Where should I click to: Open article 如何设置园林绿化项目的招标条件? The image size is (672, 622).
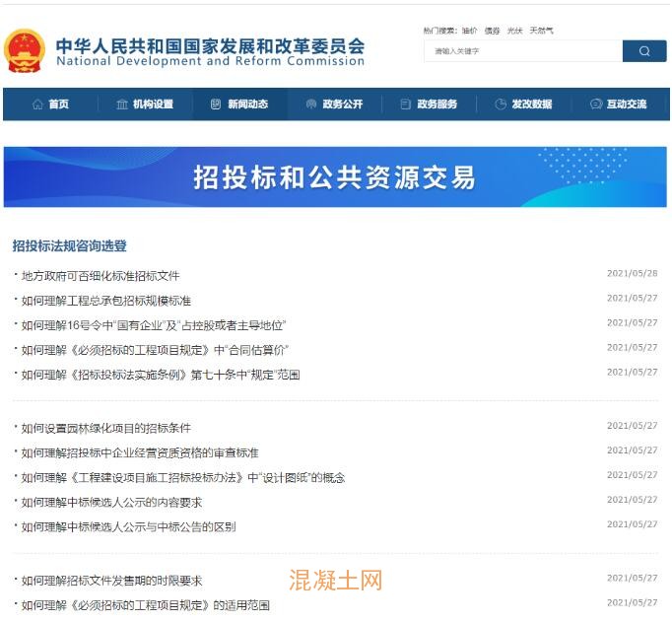[x=106, y=428]
